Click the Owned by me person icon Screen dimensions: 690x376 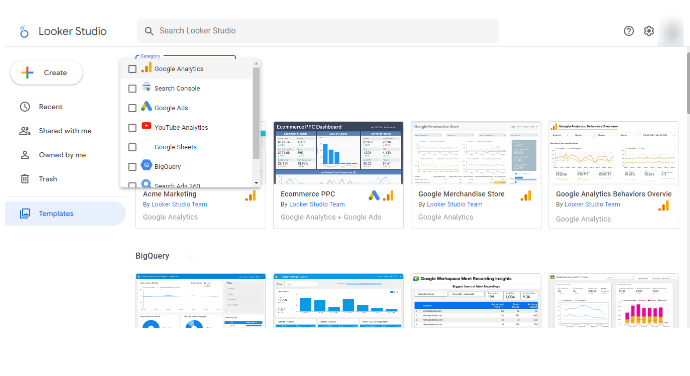click(x=25, y=155)
